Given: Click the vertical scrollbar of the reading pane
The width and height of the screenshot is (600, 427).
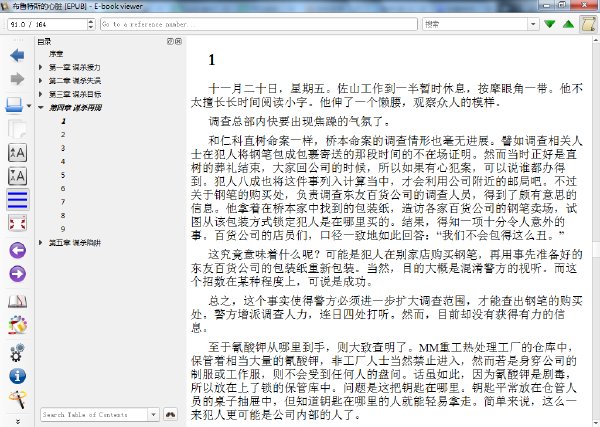Looking at the screenshot, I should (596, 231).
